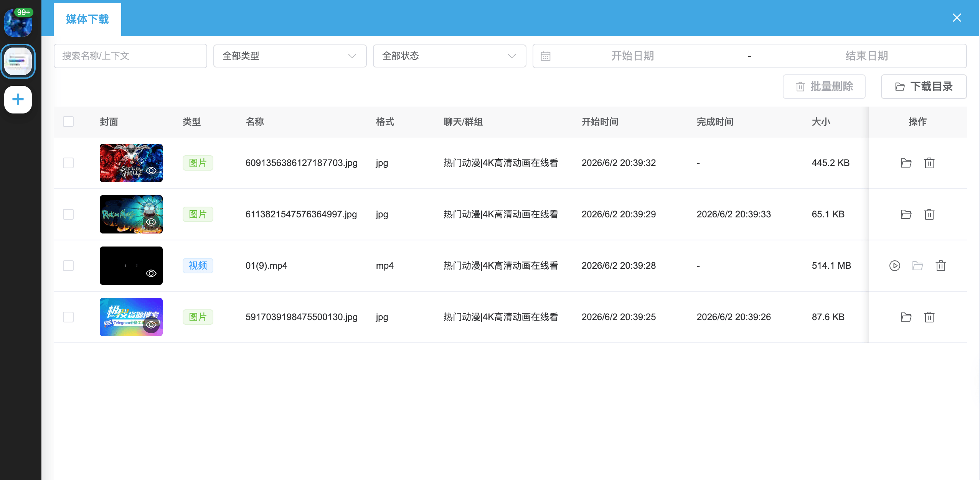Open the See U in Hell cover thumbnail

[x=131, y=163]
